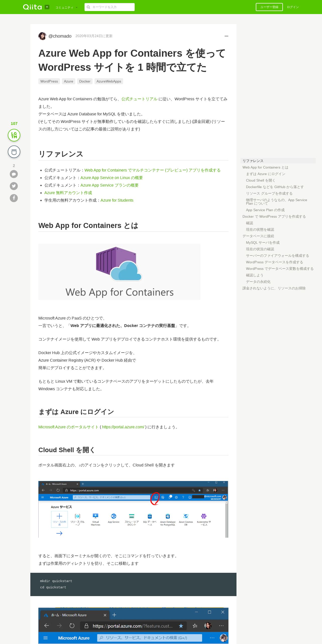Go to Web App for Containers とは in TOC
This screenshot has height=644, width=322.
tap(265, 167)
